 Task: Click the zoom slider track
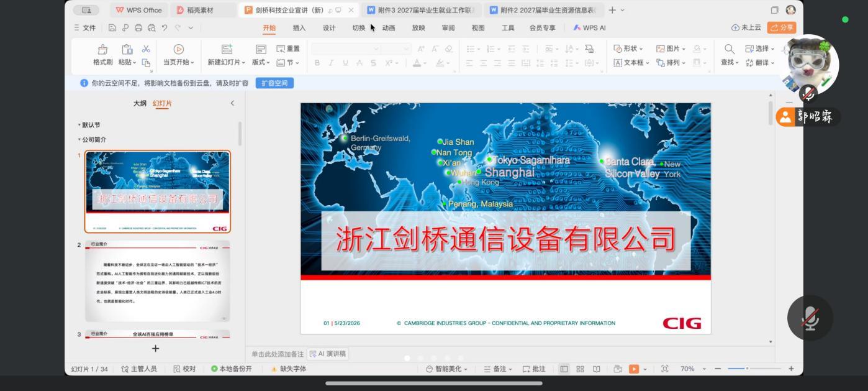[754, 369]
